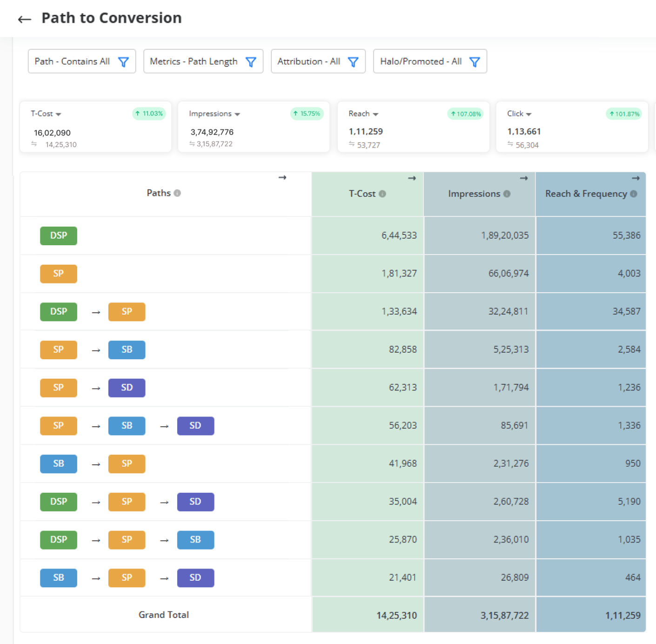Click the arrow atop Reach & Frequency column
The height and width of the screenshot is (644, 656).
click(x=636, y=178)
